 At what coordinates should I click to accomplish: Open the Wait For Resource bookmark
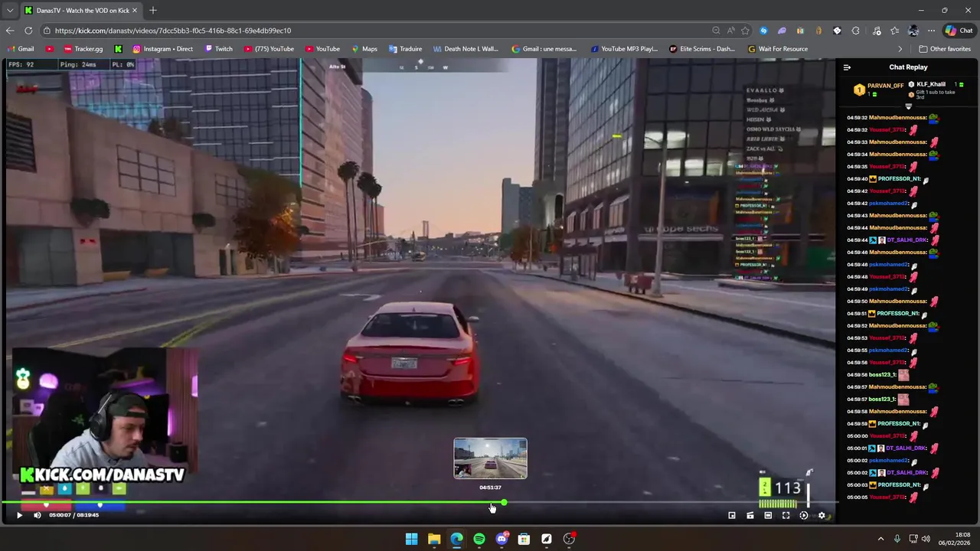tap(778, 49)
